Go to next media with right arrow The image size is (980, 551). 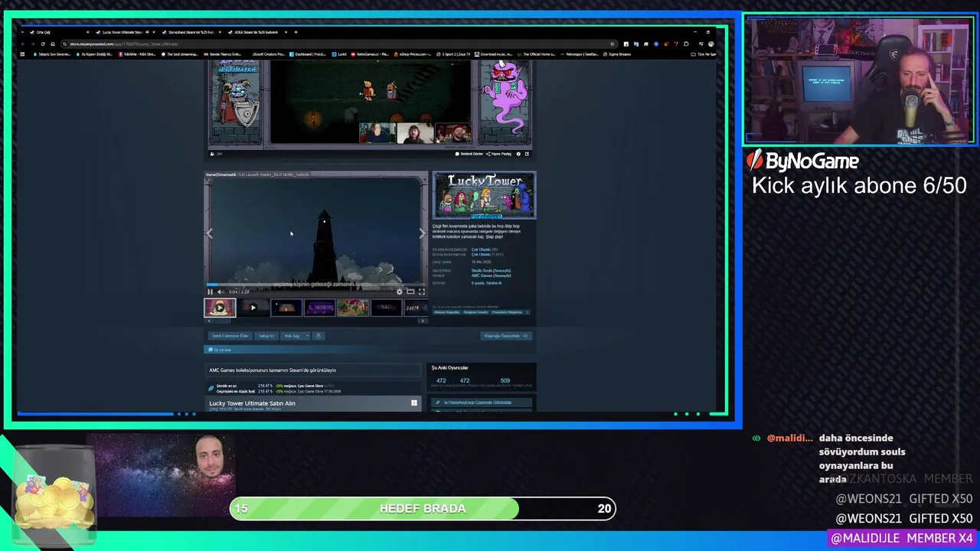click(421, 233)
